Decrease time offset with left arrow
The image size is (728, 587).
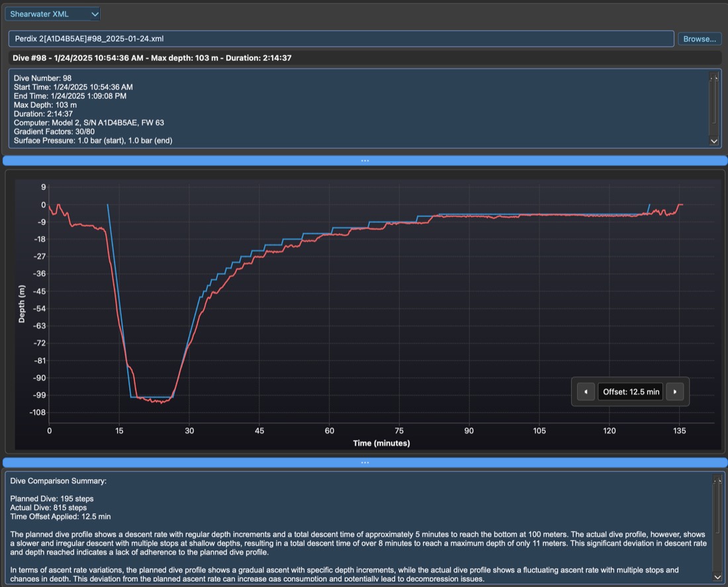click(x=586, y=392)
